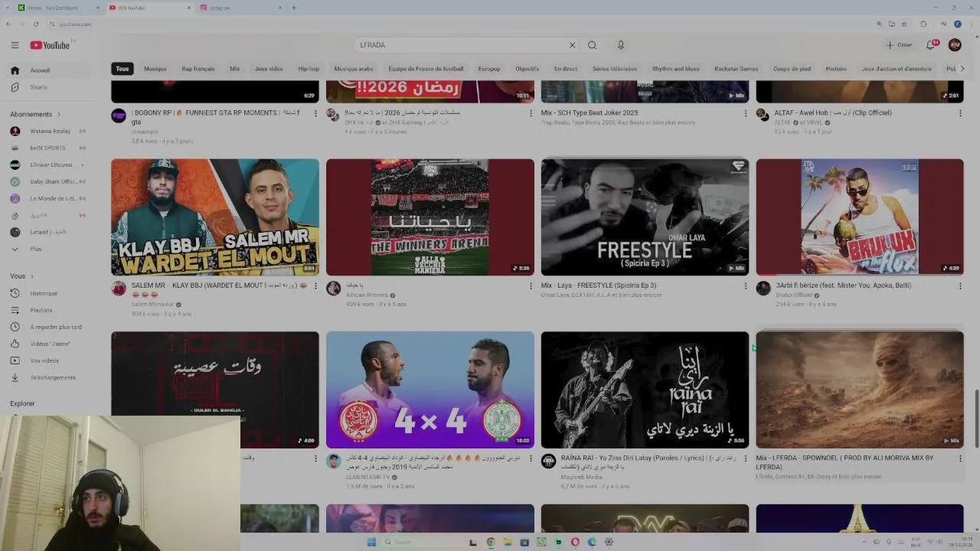Screen dimensions: 980x551
Task: Open a new browser tab
Action: coord(294,8)
